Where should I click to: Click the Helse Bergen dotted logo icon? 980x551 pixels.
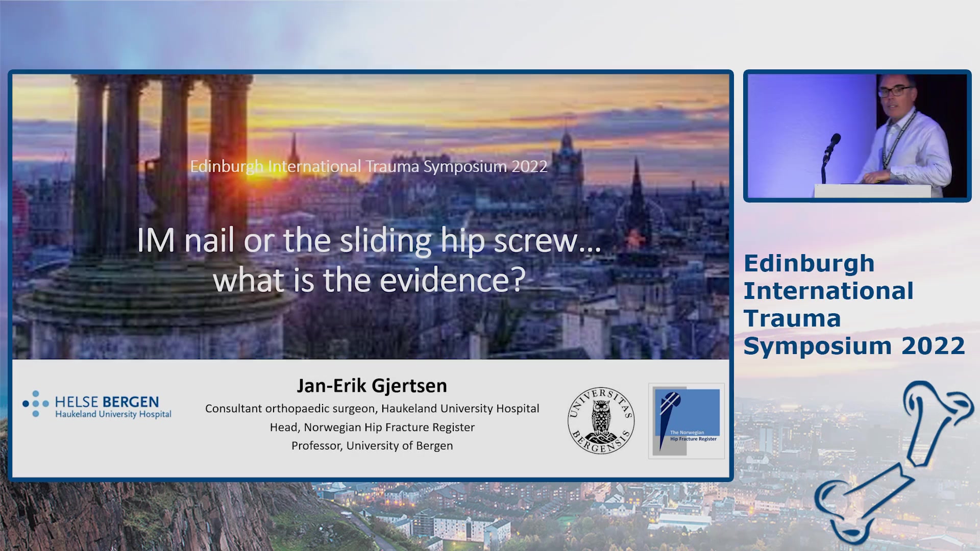(35, 404)
